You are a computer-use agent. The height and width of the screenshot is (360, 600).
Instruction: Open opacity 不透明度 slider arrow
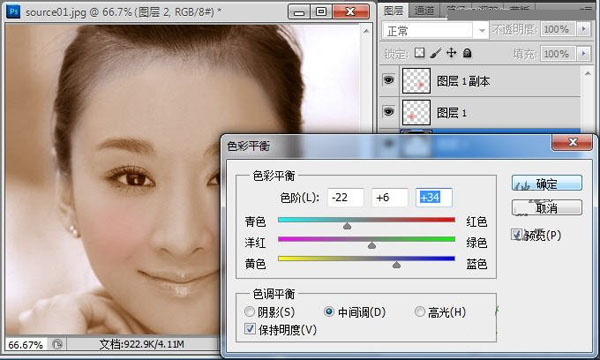[x=584, y=29]
